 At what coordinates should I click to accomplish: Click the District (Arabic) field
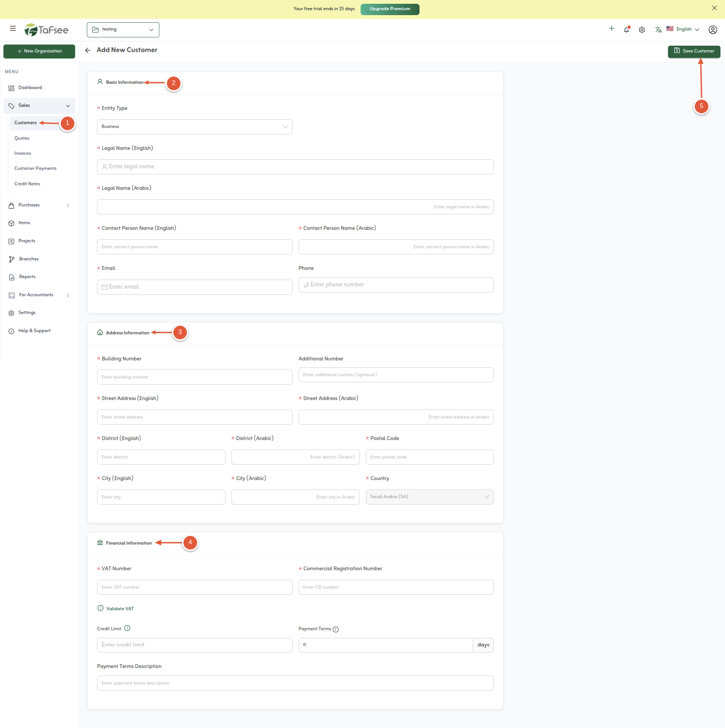pos(296,457)
